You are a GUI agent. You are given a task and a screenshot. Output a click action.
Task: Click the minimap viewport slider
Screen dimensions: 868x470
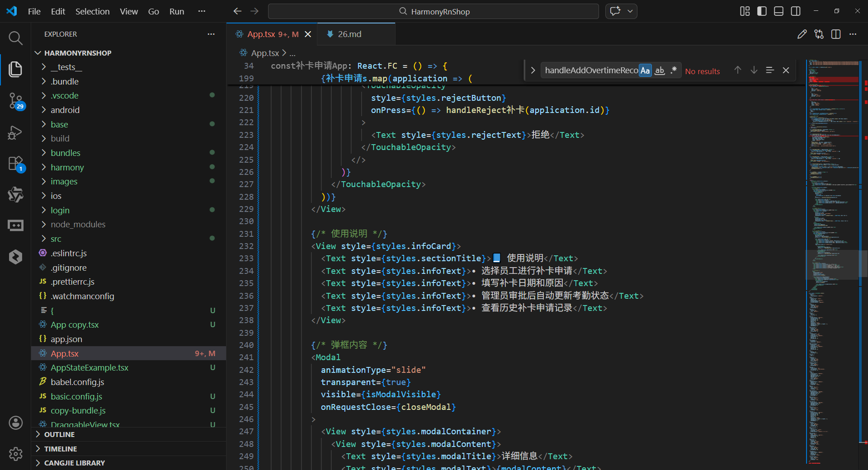click(832, 265)
